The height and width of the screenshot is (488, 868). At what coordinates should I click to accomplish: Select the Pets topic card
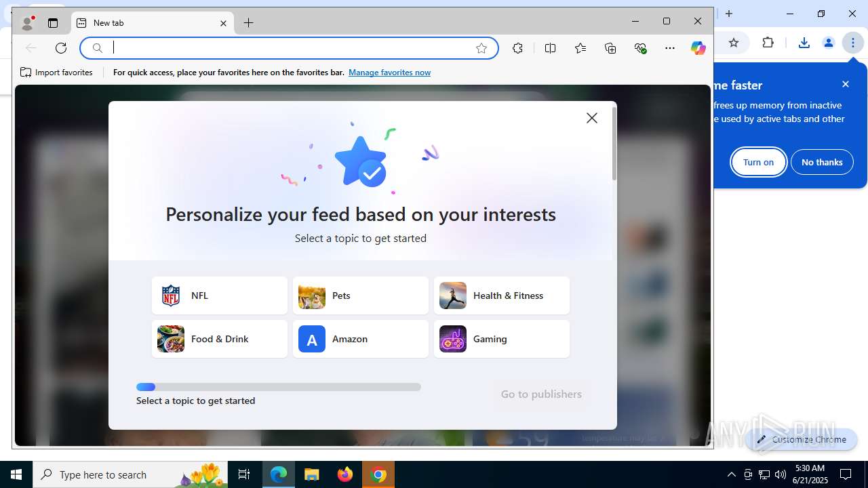[x=361, y=296]
